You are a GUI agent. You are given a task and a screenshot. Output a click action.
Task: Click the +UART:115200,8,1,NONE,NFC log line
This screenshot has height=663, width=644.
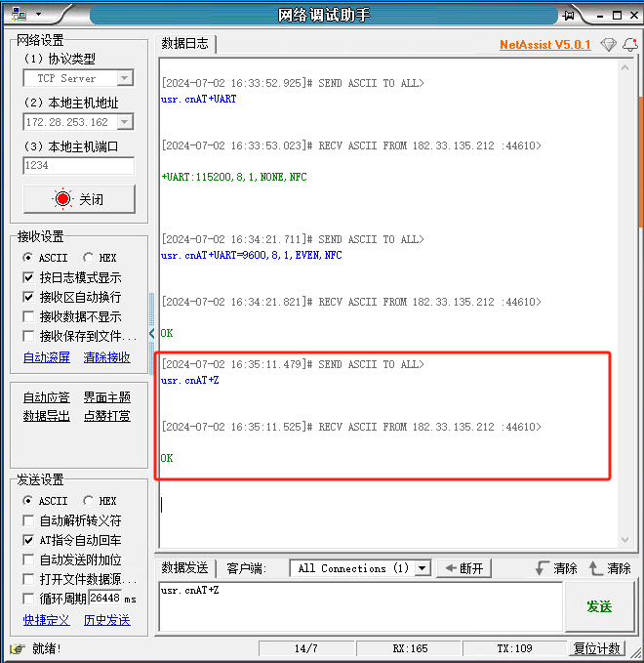[234, 177]
